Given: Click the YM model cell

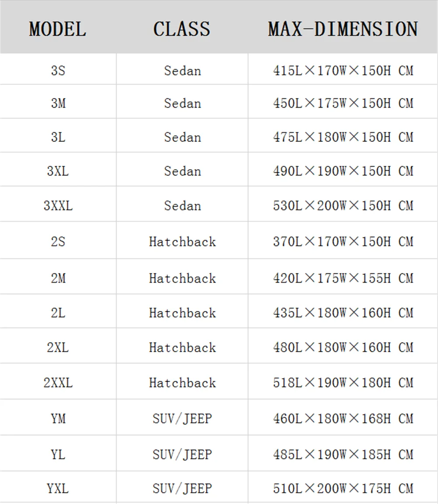Looking at the screenshot, I should click(58, 419).
